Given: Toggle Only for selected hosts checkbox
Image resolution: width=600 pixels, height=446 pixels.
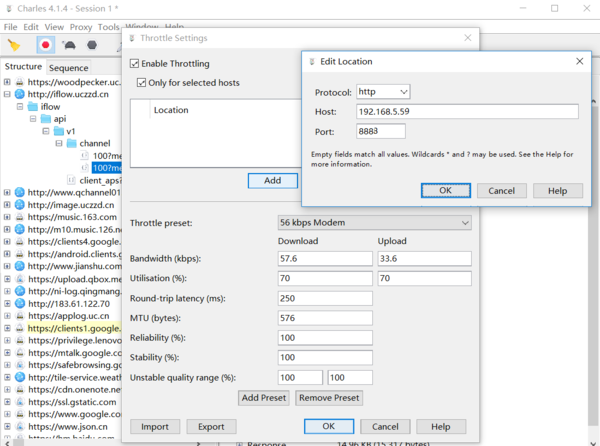Looking at the screenshot, I should pos(142,83).
